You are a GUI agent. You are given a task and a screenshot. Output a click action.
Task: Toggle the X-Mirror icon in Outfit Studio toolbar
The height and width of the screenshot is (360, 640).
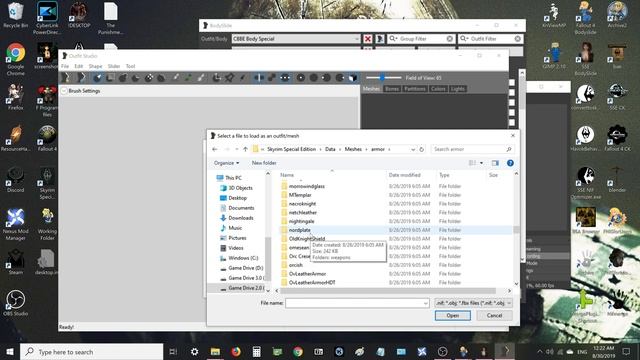coord(258,78)
